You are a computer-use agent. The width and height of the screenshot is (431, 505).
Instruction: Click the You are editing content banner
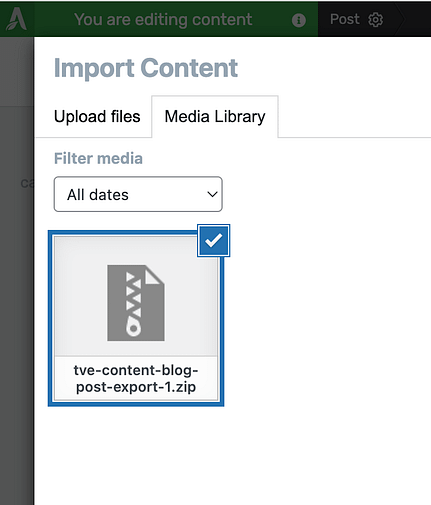coord(163,19)
